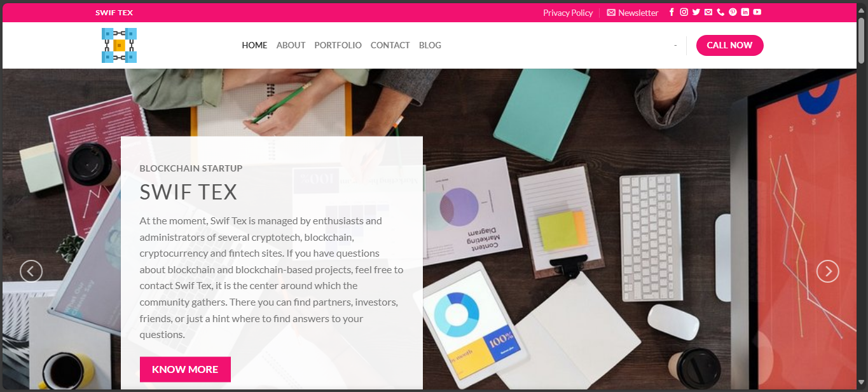
Task: Open the Instagram icon in top bar
Action: click(684, 12)
